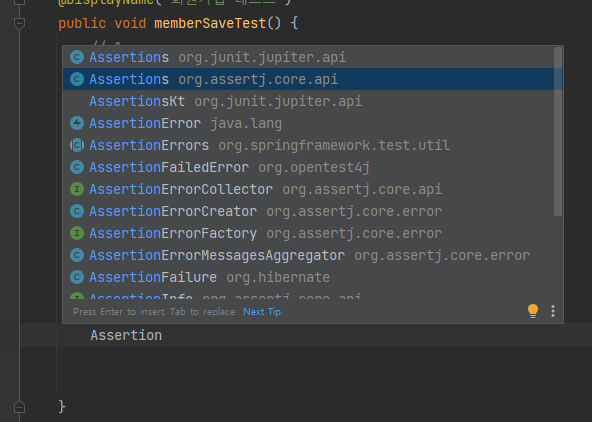This screenshot has width=592, height=422.
Task: Click the completion list vertical scrollbar
Action: [558, 131]
